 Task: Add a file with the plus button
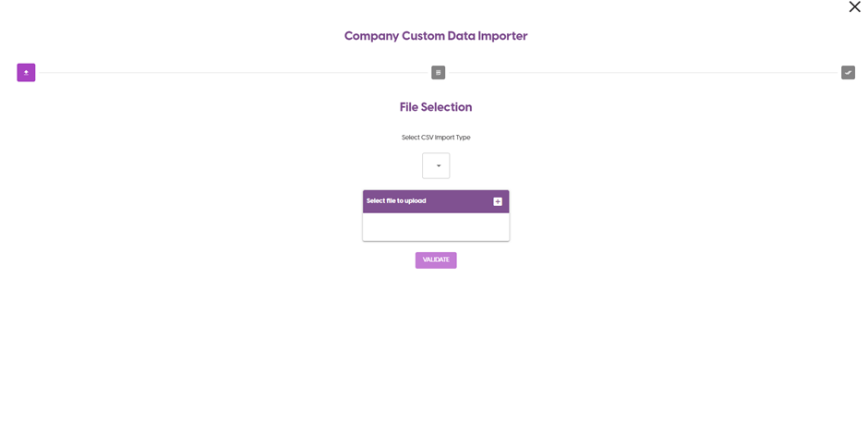[498, 201]
